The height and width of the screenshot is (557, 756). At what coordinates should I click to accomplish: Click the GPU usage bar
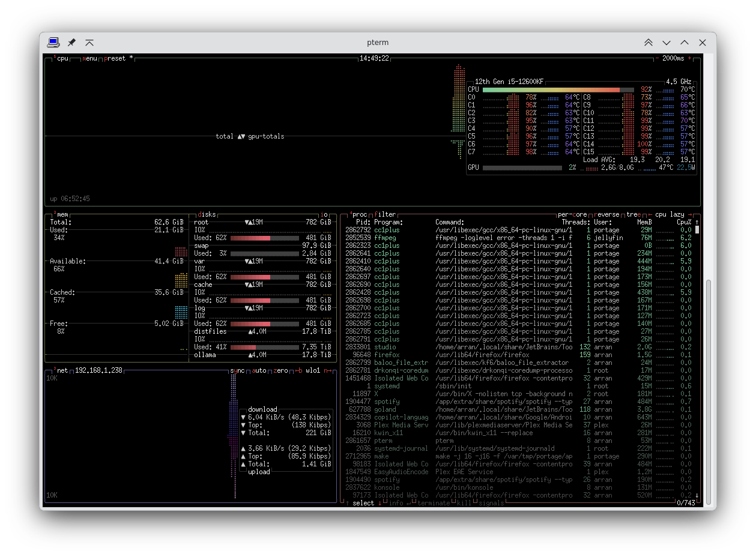click(x=522, y=167)
